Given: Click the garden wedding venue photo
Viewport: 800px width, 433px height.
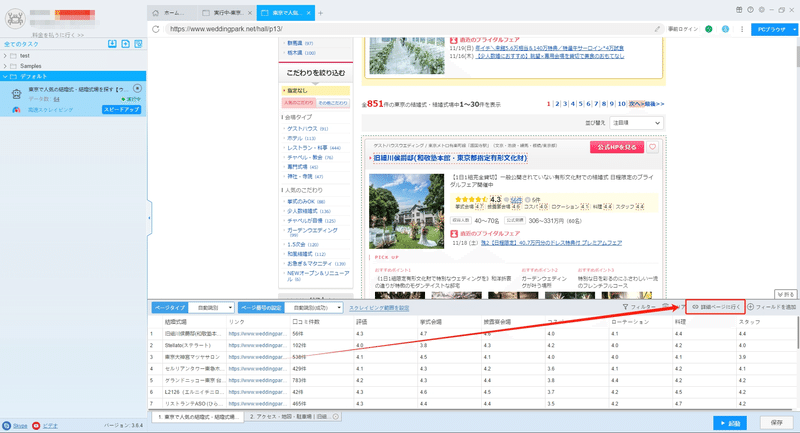Looking at the screenshot, I should pos(407,211).
